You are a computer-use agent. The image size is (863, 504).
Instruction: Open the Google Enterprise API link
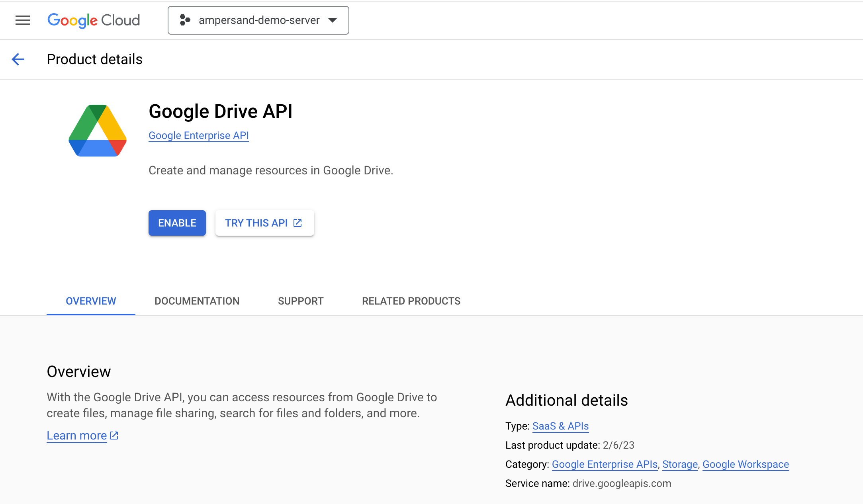pyautogui.click(x=198, y=135)
